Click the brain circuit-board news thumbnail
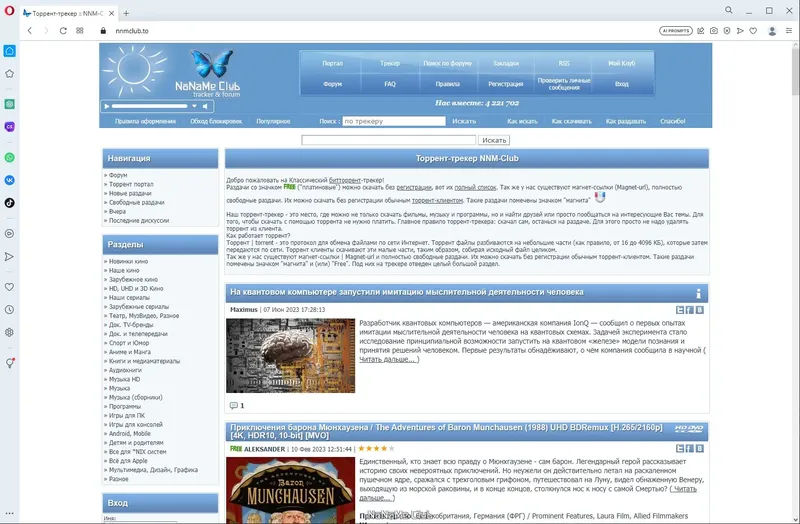Viewport: 800px width, 524px height. (290, 356)
